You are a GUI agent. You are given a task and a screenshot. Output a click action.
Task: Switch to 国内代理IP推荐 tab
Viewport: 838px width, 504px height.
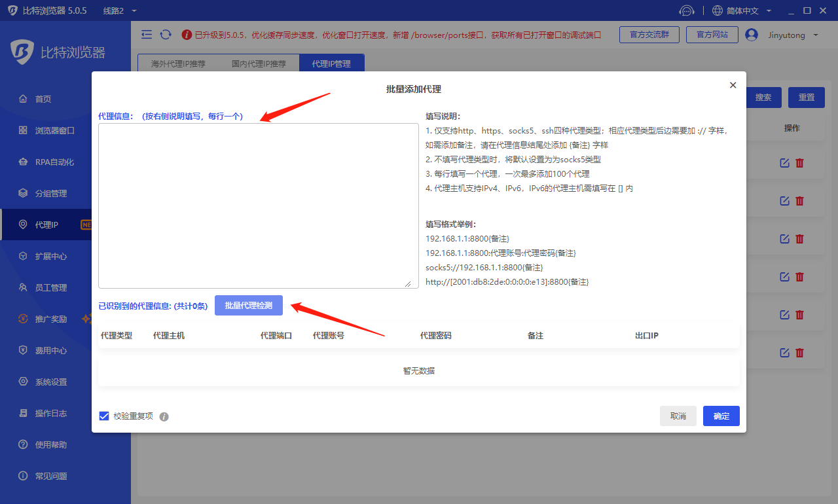(x=259, y=64)
